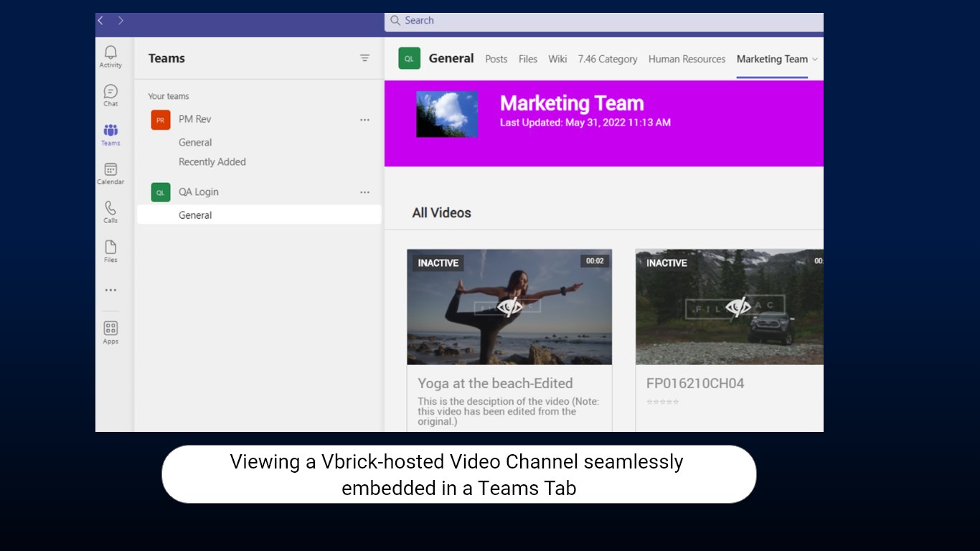Click the FP016210CH04 video title
The width and height of the screenshot is (980, 551).
click(695, 384)
